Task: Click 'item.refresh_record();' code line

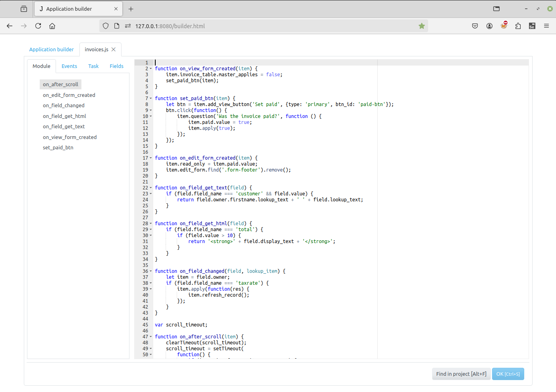Action: pos(219,295)
